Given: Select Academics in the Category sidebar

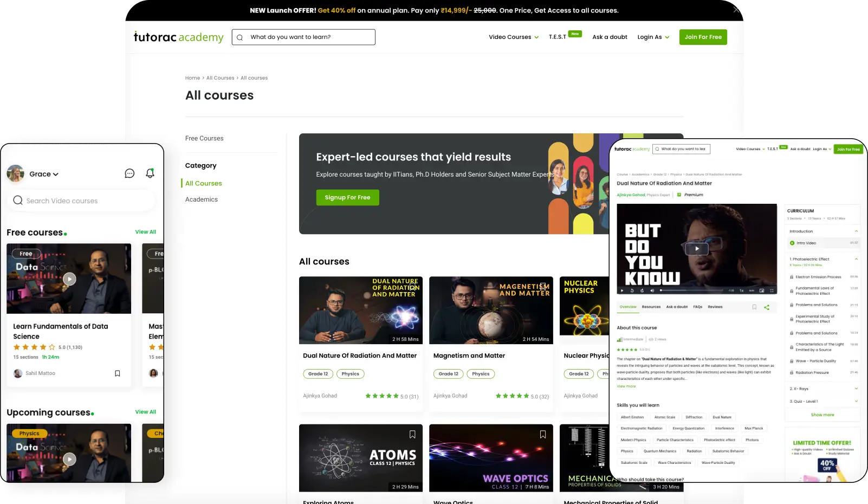Looking at the screenshot, I should [x=202, y=199].
